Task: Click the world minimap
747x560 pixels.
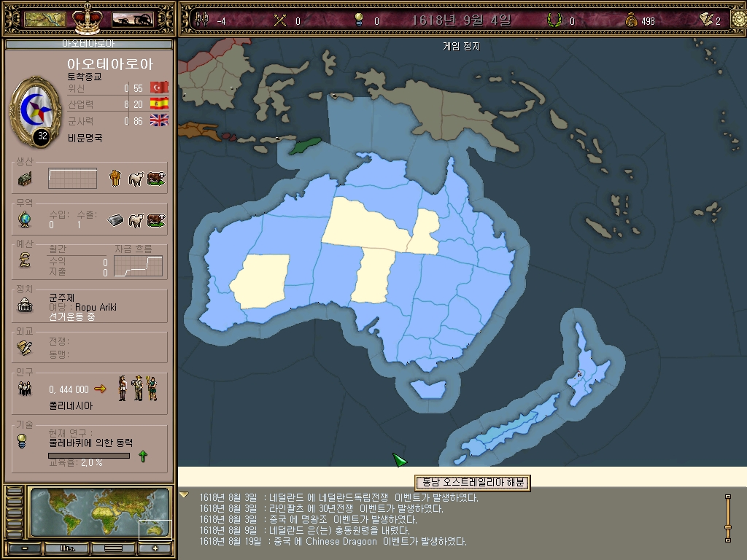Action: pyautogui.click(x=100, y=513)
